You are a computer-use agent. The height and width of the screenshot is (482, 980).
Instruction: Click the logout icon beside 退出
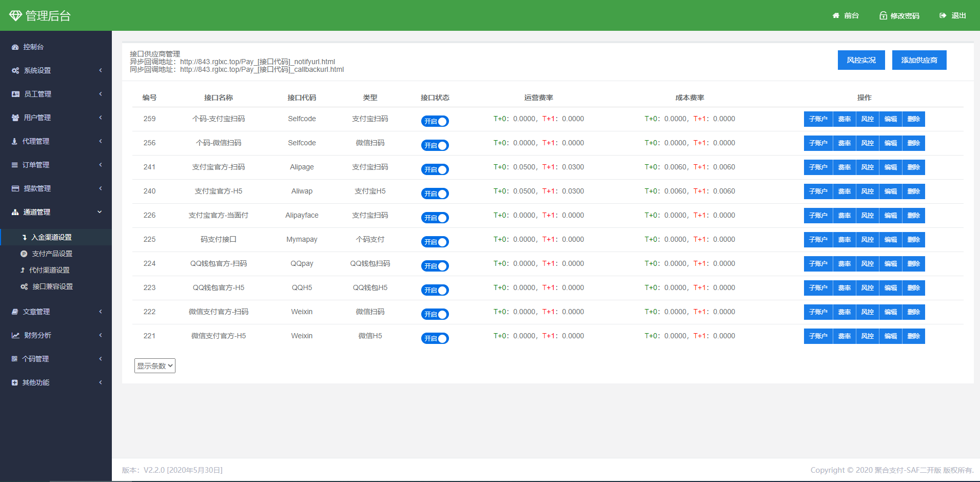tap(943, 16)
